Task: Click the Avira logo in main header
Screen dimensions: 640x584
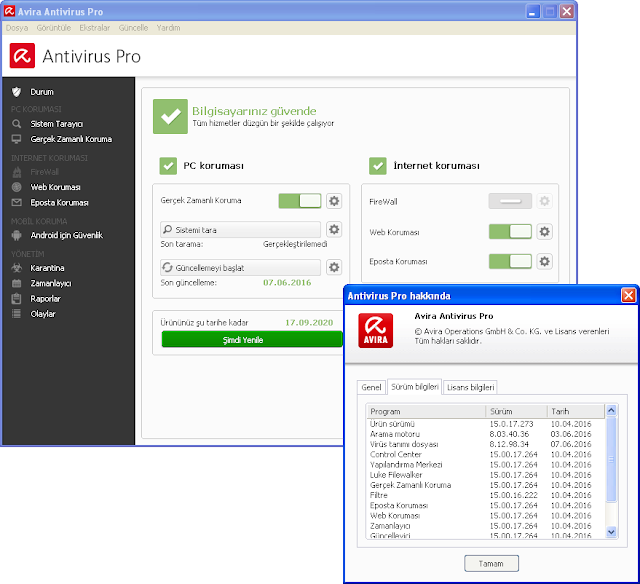Action: click(22, 56)
